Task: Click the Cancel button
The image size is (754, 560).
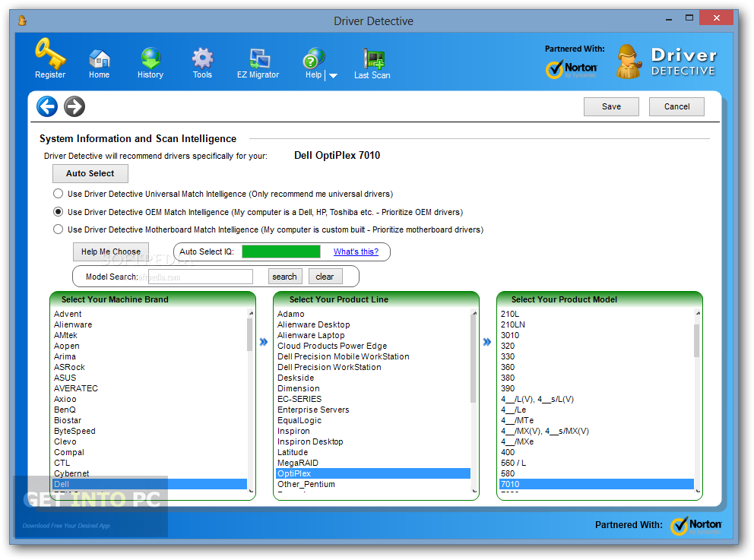Action: click(x=676, y=106)
